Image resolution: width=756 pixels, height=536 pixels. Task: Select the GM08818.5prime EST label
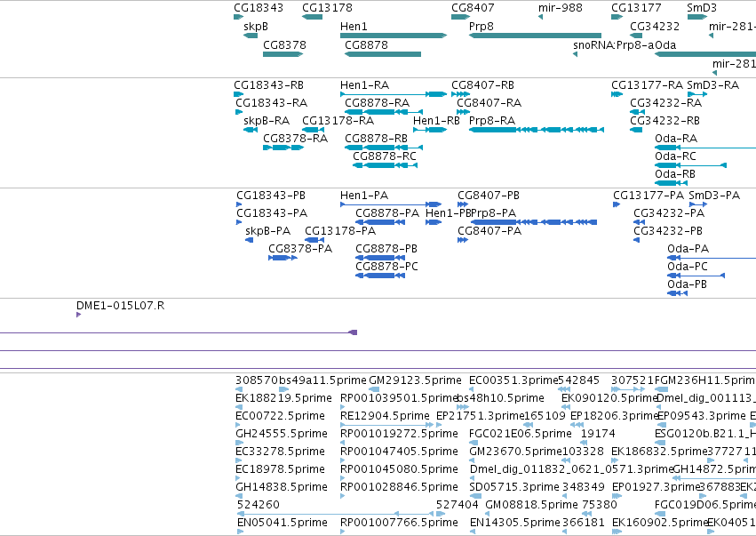click(531, 506)
